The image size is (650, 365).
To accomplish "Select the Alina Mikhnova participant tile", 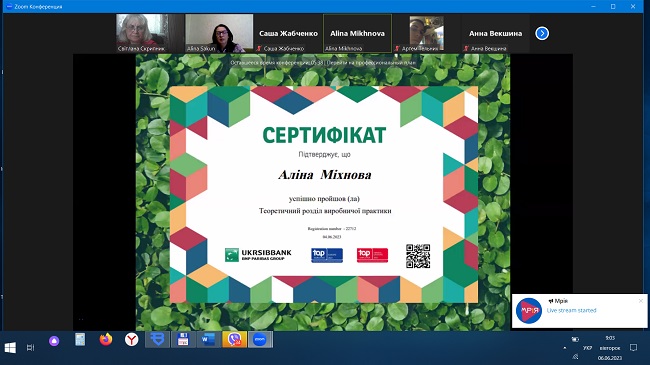I will click(x=357, y=33).
